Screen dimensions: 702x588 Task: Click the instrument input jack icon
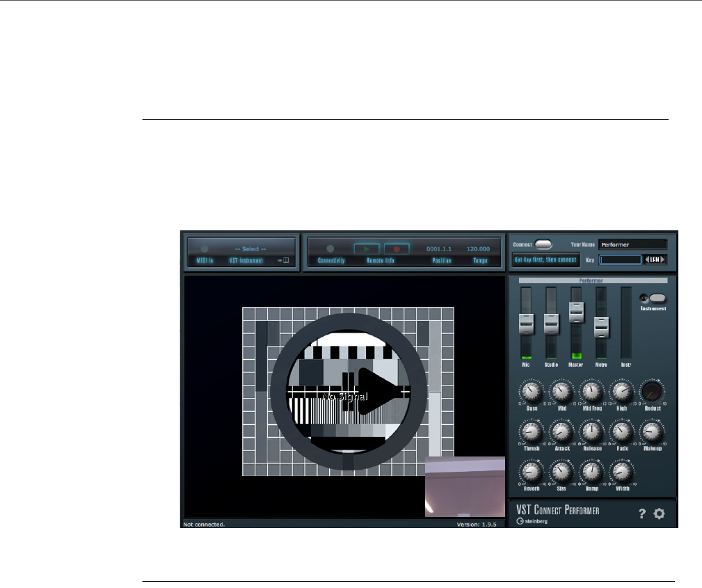click(644, 298)
